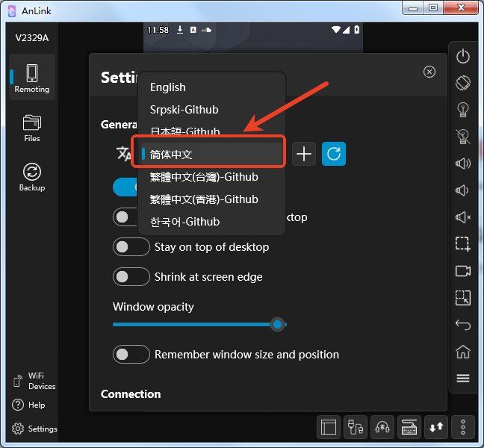Image resolution: width=484 pixels, height=448 pixels.
Task: Click the Window opacity slider handle
Action: [278, 324]
